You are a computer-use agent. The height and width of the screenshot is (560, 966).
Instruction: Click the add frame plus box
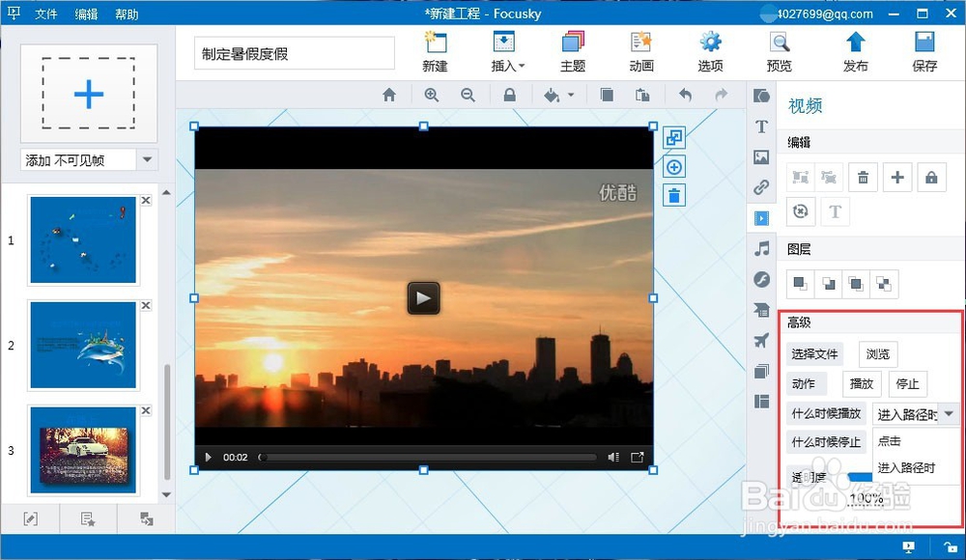pyautogui.click(x=89, y=94)
